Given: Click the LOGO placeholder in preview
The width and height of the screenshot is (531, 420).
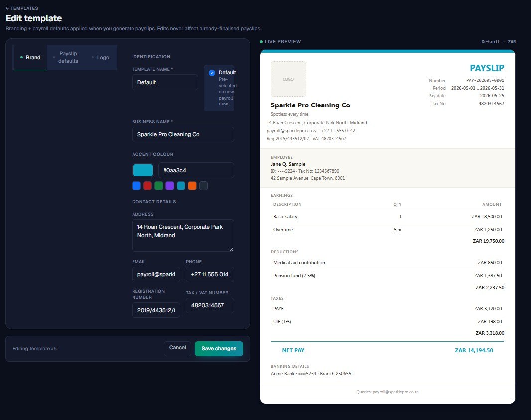Looking at the screenshot, I should pyautogui.click(x=288, y=79).
